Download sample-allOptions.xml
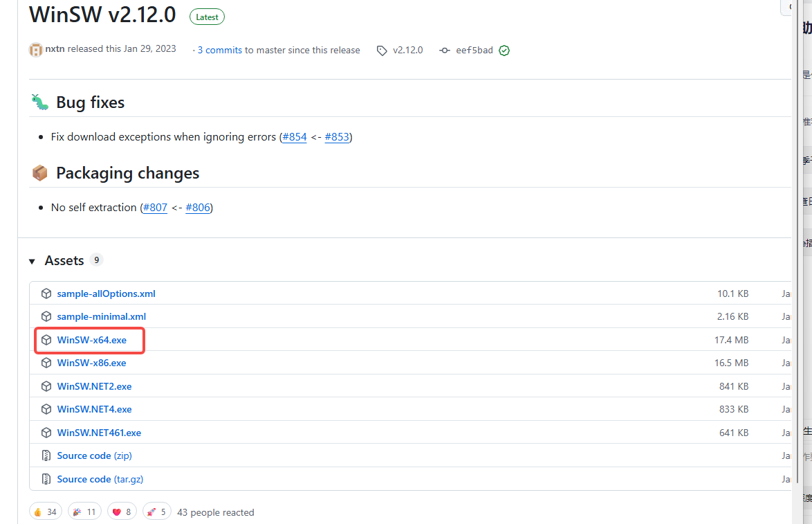Viewport: 812px width, 524px height. pos(106,293)
